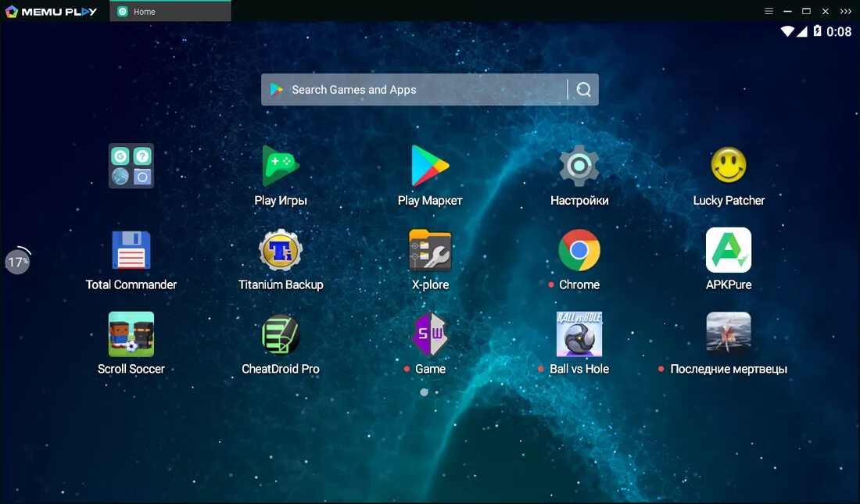Screen dimensions: 860x504
Task: Open the app folder with four icons
Action: click(x=131, y=166)
